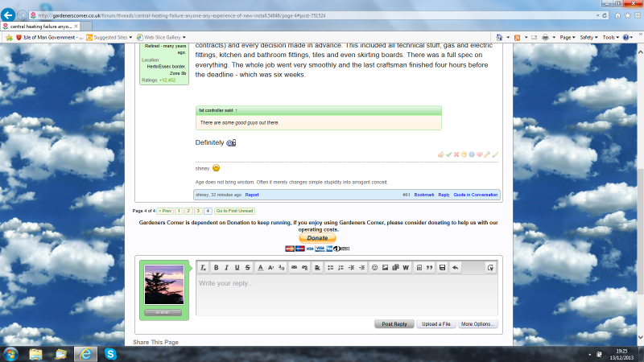Expand the Tools dropdown menu
Screen dimensions: 644x362
pos(611,37)
